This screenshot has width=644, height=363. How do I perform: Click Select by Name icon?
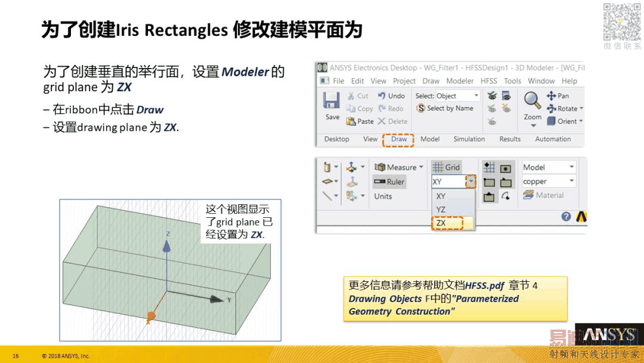pos(420,108)
